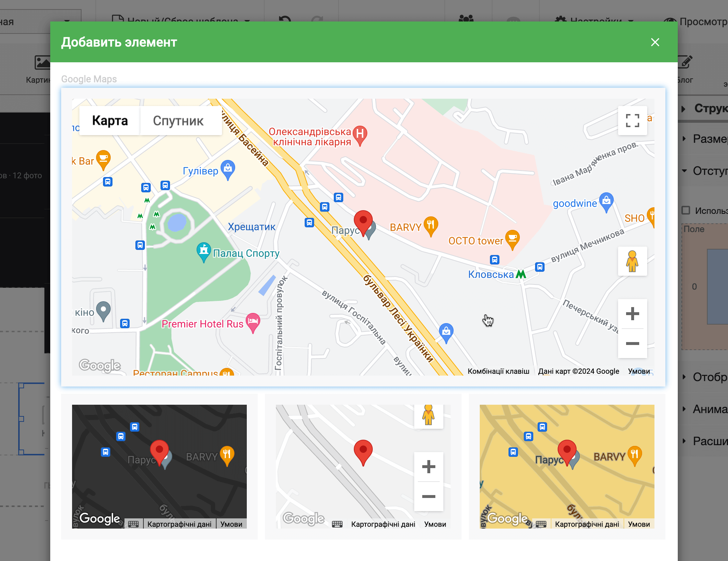Click the Просмотр preview button
This screenshot has height=561, width=728.
pos(695,21)
